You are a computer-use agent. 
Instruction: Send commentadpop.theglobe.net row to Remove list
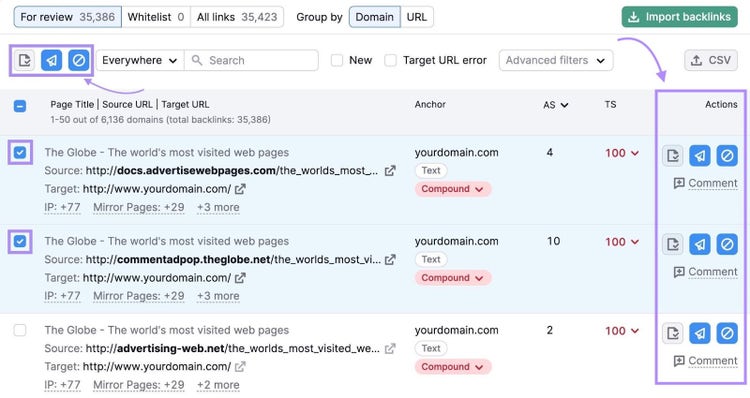click(x=700, y=244)
